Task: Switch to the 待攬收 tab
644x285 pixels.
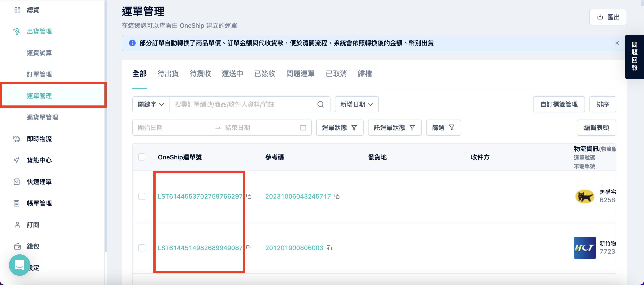Action: pyautogui.click(x=200, y=74)
